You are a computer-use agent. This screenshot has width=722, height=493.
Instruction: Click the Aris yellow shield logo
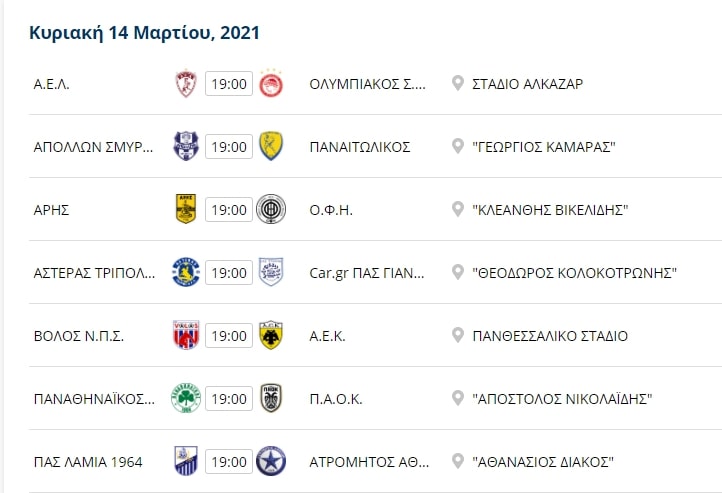click(x=186, y=209)
